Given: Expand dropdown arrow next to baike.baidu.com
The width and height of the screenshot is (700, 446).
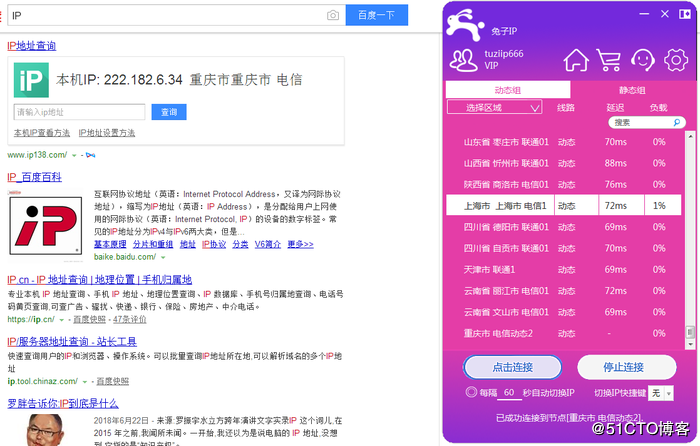Looking at the screenshot, I should (163, 258).
